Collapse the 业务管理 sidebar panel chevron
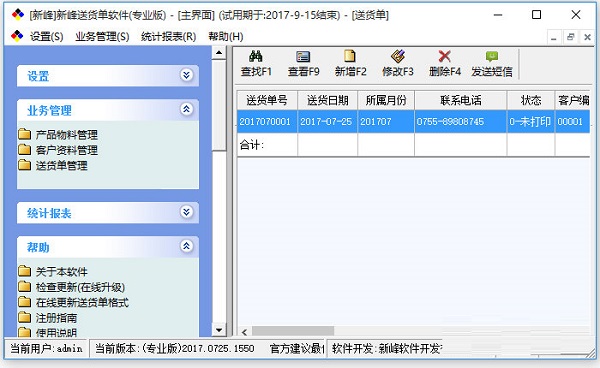Image resolution: width=600 pixels, height=368 pixels. 186,109
